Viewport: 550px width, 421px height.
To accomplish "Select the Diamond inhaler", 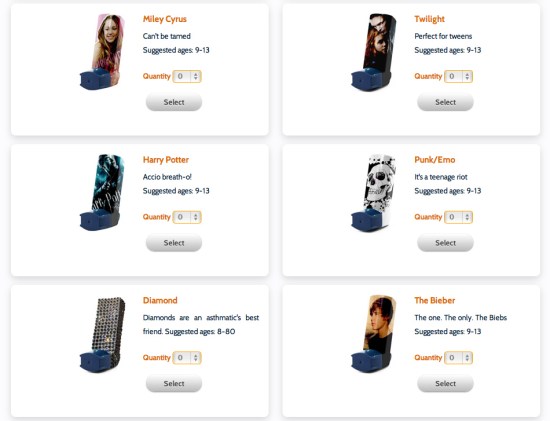I will click(x=174, y=383).
